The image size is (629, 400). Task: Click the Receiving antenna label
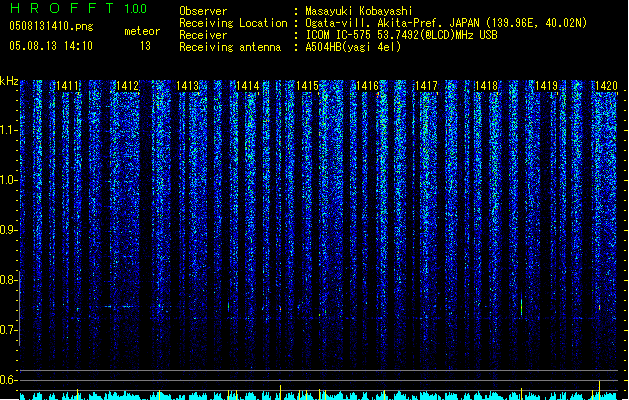click(x=230, y=47)
